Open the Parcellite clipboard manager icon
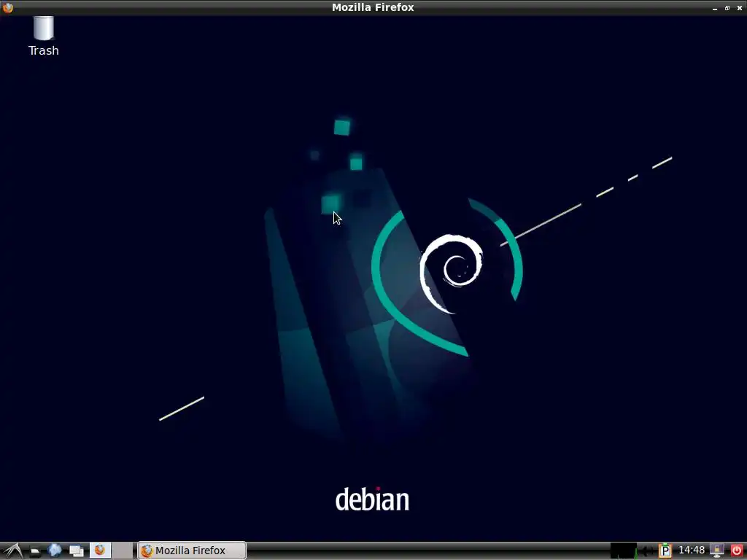This screenshot has height=560, width=747. tap(665, 551)
